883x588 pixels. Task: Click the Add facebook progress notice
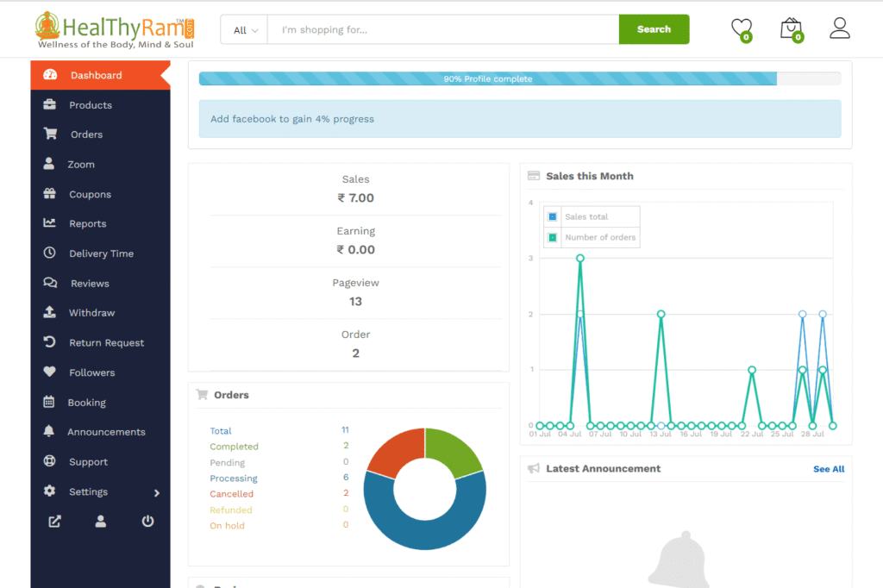[x=520, y=119]
